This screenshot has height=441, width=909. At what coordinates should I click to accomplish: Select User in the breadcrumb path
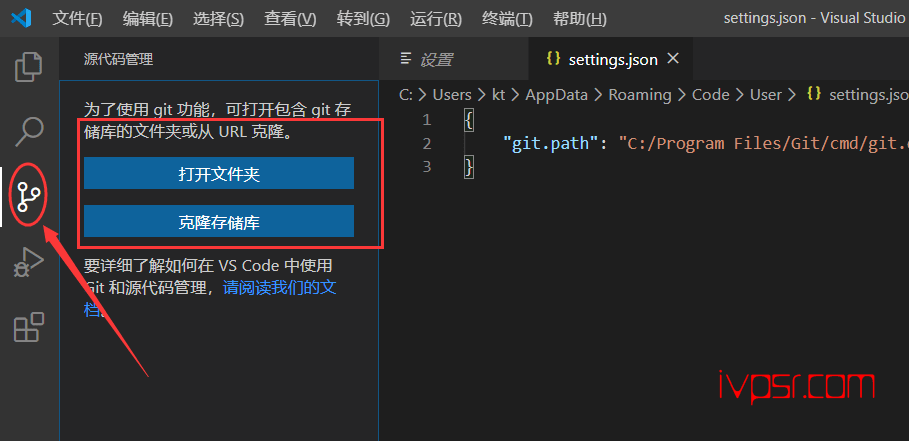[x=766, y=95]
